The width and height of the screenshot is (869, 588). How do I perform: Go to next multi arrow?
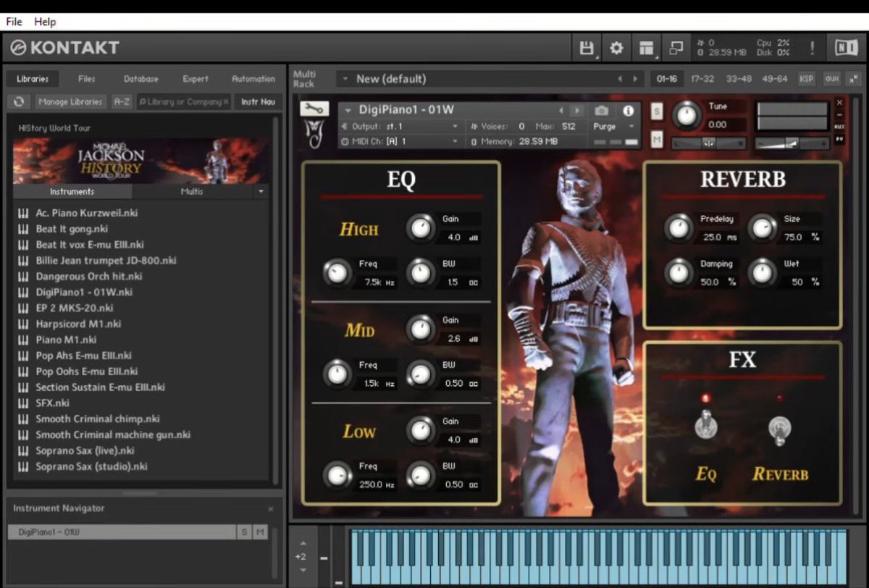[635, 79]
